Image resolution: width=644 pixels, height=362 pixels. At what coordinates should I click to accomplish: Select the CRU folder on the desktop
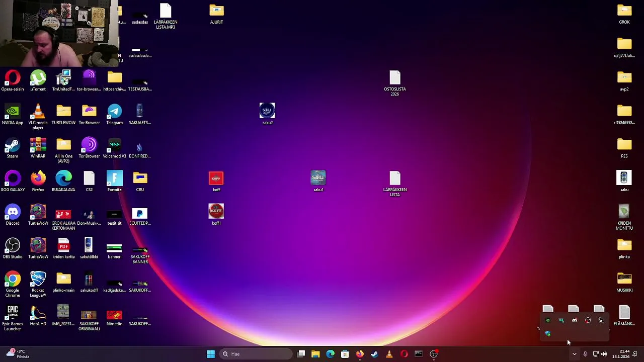tap(140, 182)
